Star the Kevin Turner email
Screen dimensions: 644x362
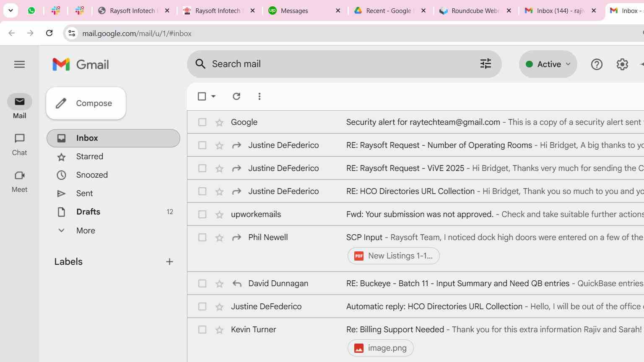(x=219, y=330)
